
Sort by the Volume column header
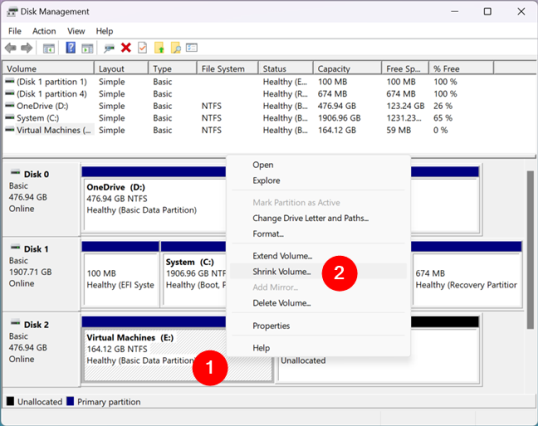point(48,69)
